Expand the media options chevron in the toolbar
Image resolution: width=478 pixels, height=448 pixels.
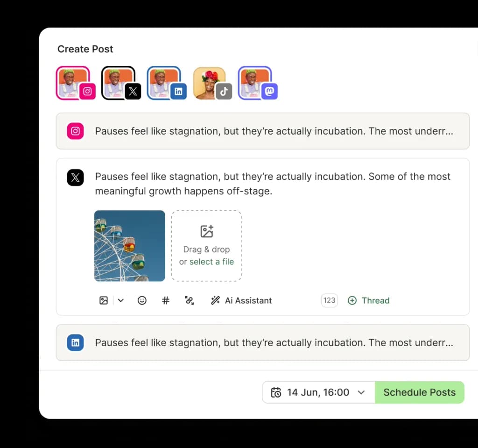pyautogui.click(x=120, y=300)
